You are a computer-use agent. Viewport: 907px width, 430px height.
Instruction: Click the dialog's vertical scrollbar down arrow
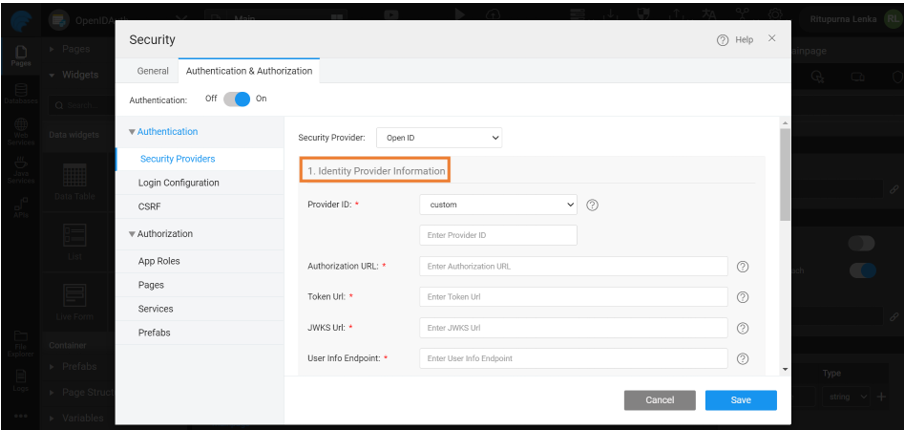coord(785,369)
